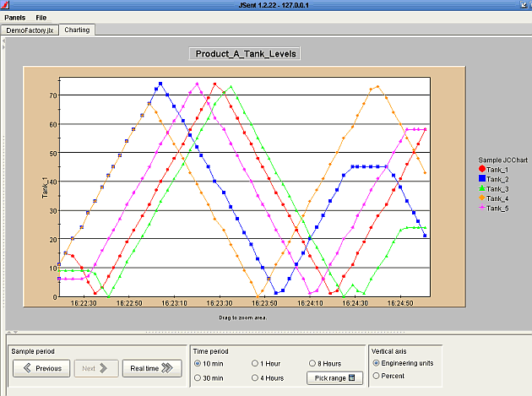Click the 16:24:50 time axis label

coord(400,303)
